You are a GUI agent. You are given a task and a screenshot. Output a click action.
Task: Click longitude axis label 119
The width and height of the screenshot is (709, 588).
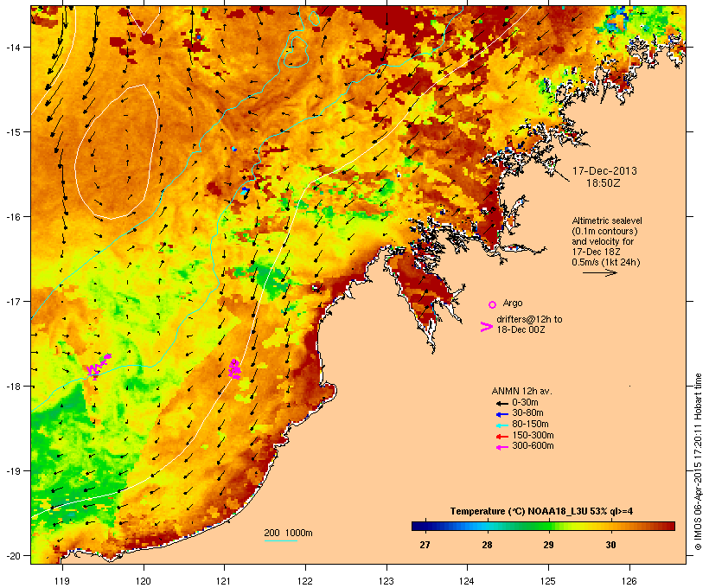pos(62,581)
